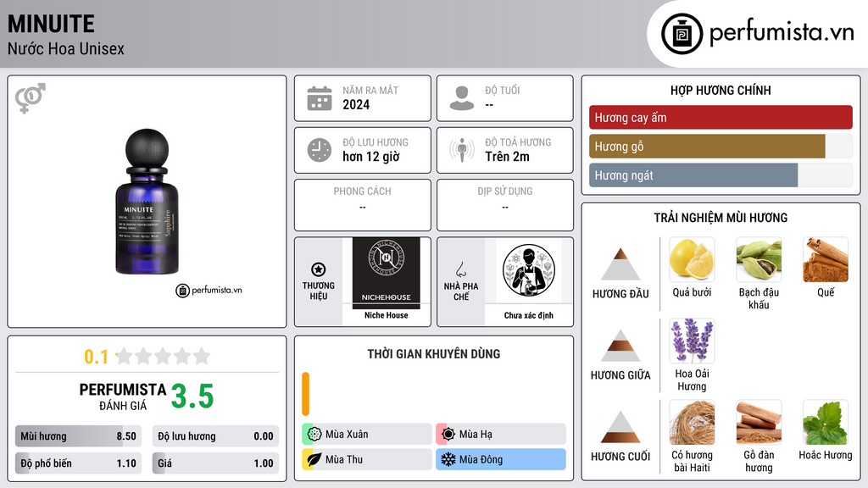Click the Niche House brand name label
868x488 pixels.
[386, 315]
